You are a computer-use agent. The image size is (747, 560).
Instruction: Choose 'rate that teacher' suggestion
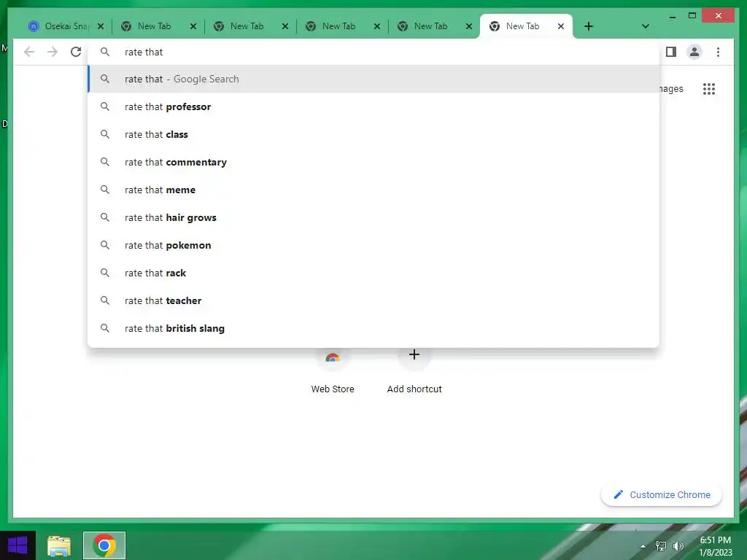373,300
